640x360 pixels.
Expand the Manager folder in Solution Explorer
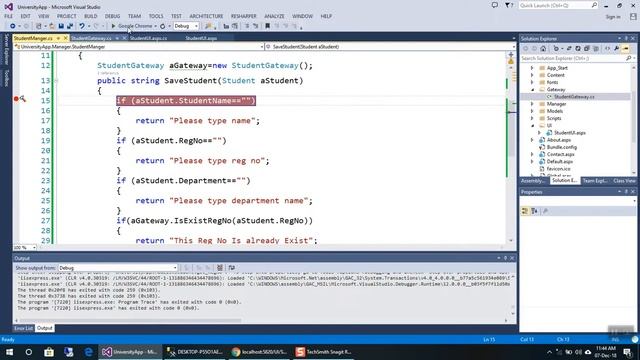tap(532, 104)
